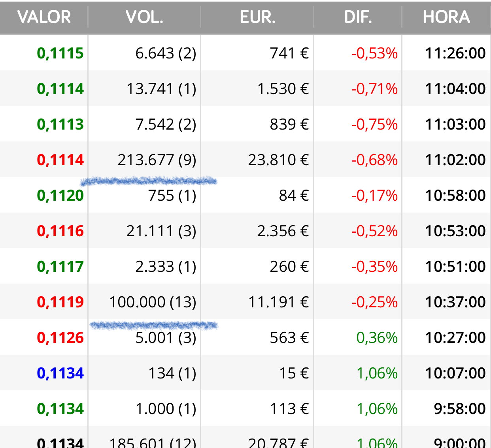The width and height of the screenshot is (491, 448).
Task: Click the 13.741 (1) volume cell
Action: [161, 89]
